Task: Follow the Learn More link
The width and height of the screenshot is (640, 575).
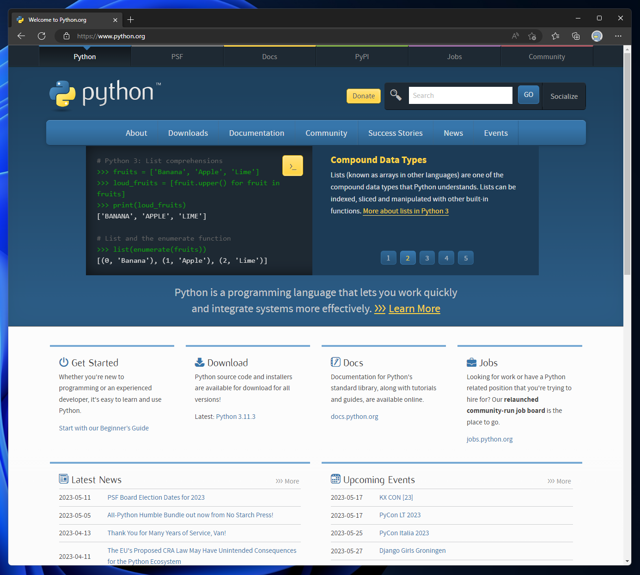Action: point(414,309)
